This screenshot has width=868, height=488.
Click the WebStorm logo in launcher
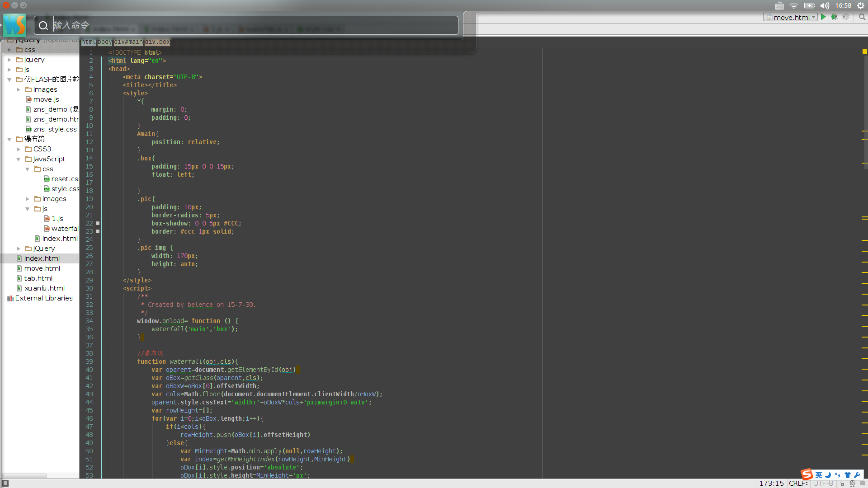coord(14,25)
